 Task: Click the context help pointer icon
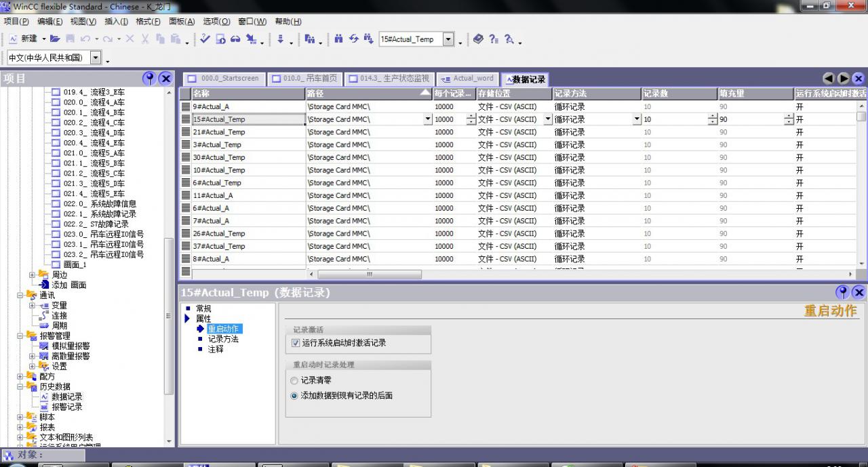point(509,39)
